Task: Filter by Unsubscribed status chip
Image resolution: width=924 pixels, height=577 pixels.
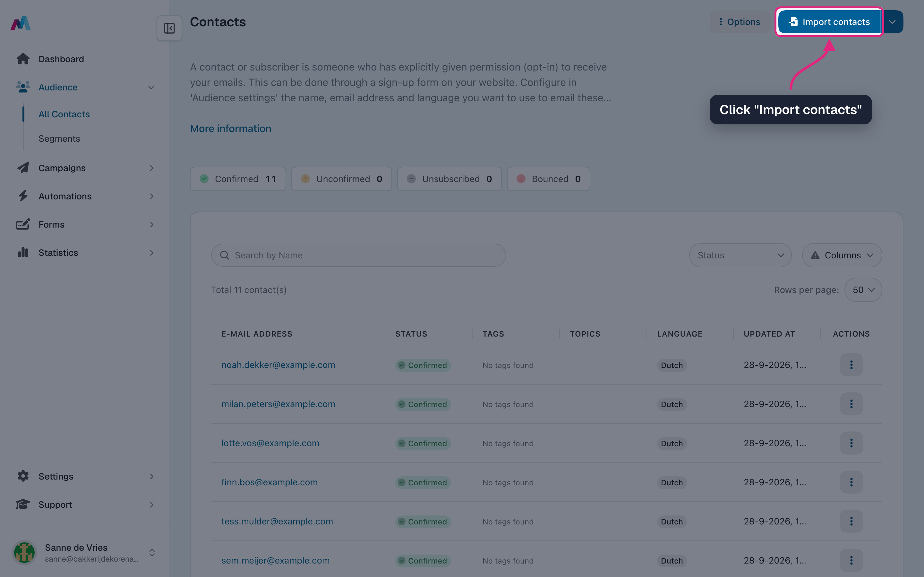Action: [x=449, y=179]
